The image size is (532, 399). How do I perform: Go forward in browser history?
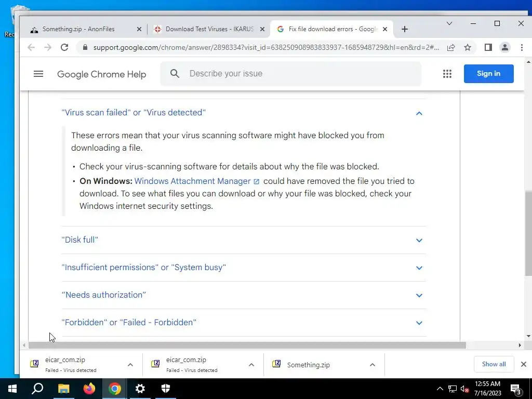point(48,47)
